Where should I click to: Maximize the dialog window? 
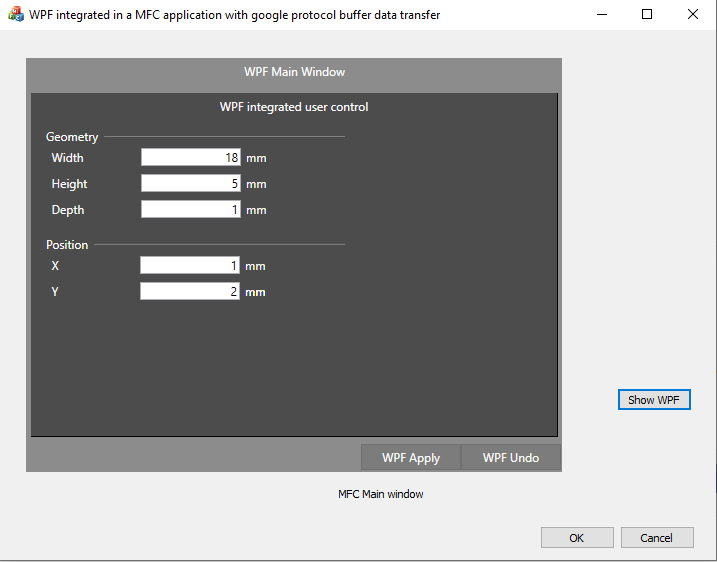coord(647,15)
